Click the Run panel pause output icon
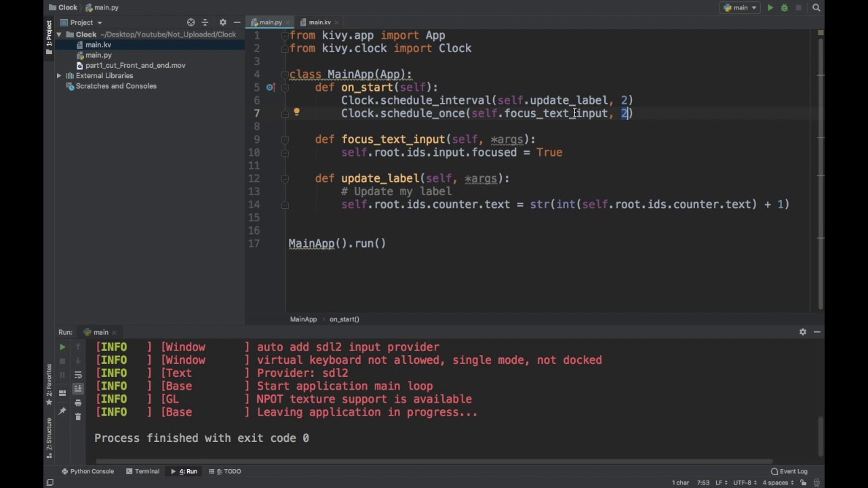The height and width of the screenshot is (488, 868). point(62,375)
